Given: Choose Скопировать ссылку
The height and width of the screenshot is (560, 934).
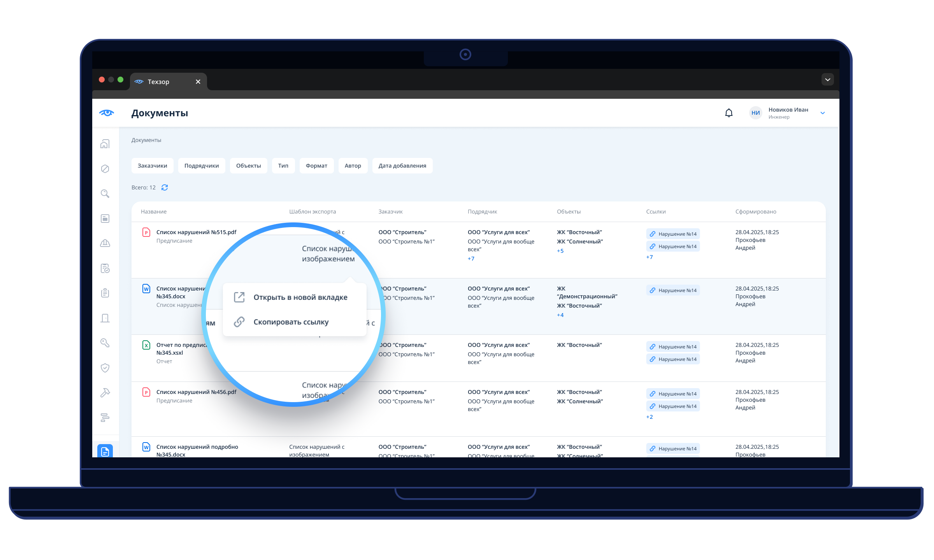Looking at the screenshot, I should (295, 322).
